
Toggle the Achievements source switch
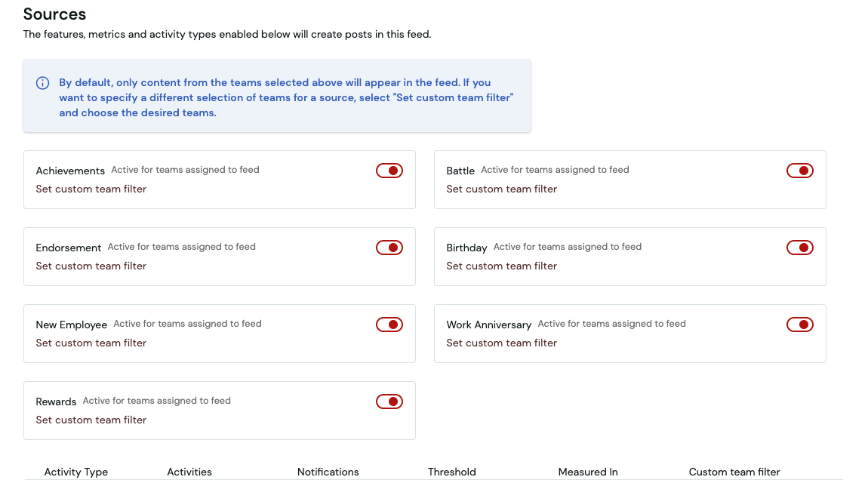389,171
